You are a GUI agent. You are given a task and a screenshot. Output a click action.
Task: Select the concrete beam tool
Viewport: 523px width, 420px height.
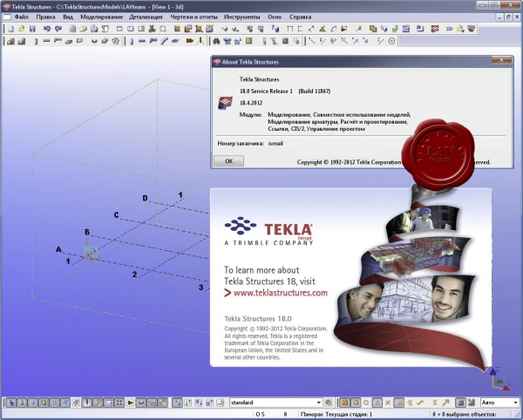pyautogui.click(x=47, y=41)
